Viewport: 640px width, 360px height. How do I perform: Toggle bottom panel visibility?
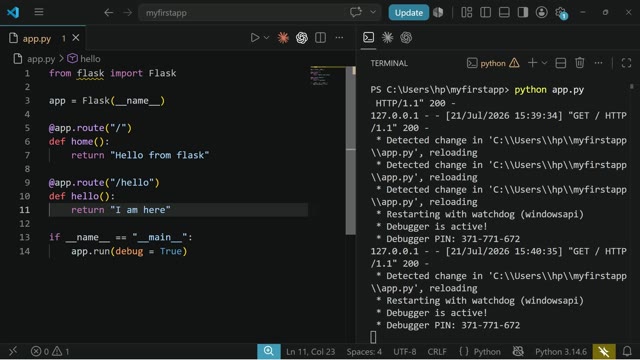pos(504,12)
